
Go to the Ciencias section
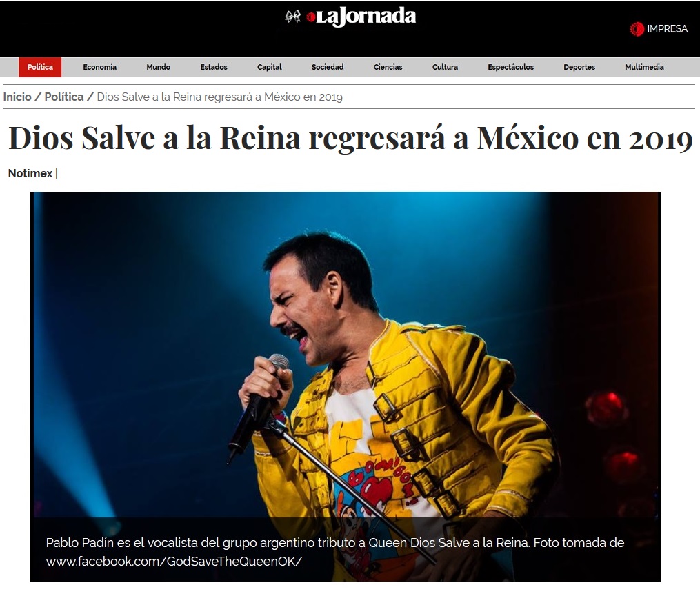coord(388,67)
